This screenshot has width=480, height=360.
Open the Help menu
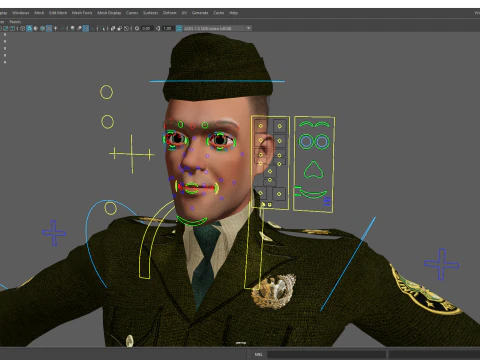(x=233, y=13)
